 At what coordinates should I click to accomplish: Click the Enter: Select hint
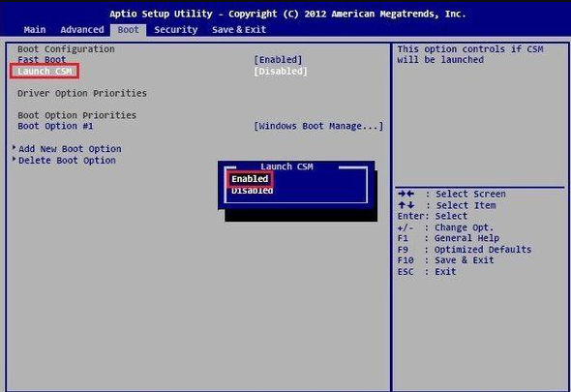[433, 216]
